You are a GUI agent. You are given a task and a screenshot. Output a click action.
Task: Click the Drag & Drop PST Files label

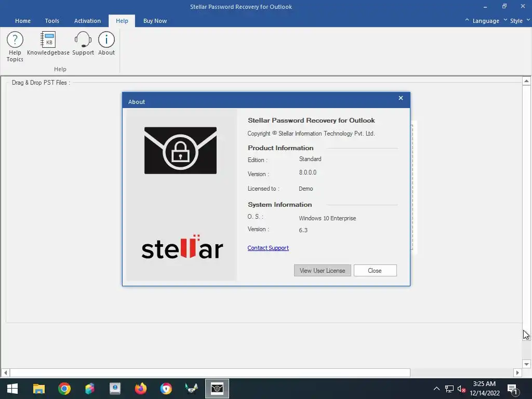41,83
